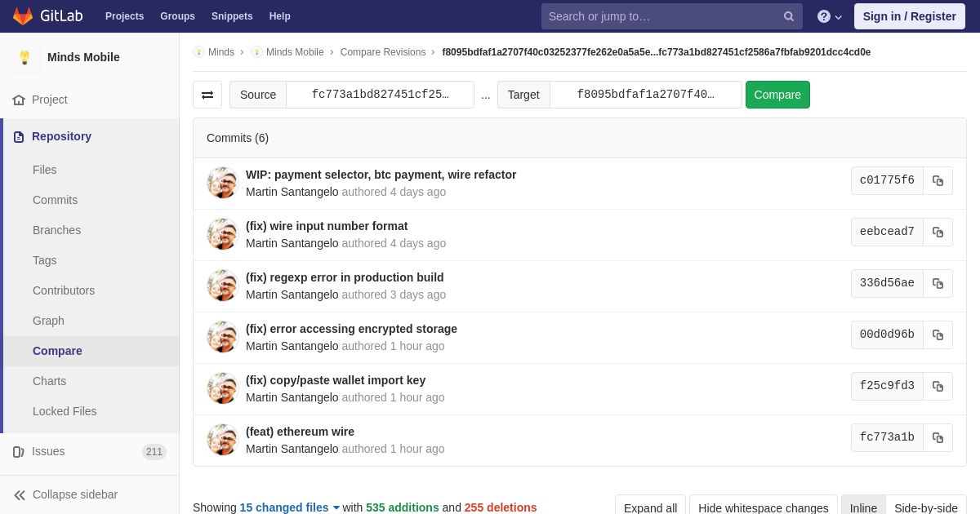Open Snippets in the navbar

pos(232,16)
